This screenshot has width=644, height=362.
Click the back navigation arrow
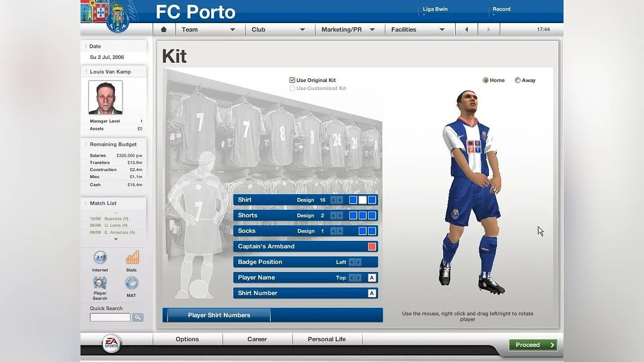[x=466, y=29]
